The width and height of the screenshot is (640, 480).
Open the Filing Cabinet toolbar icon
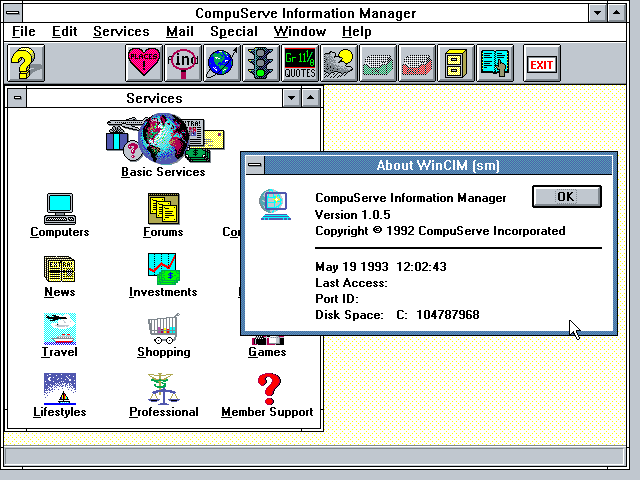click(x=455, y=64)
